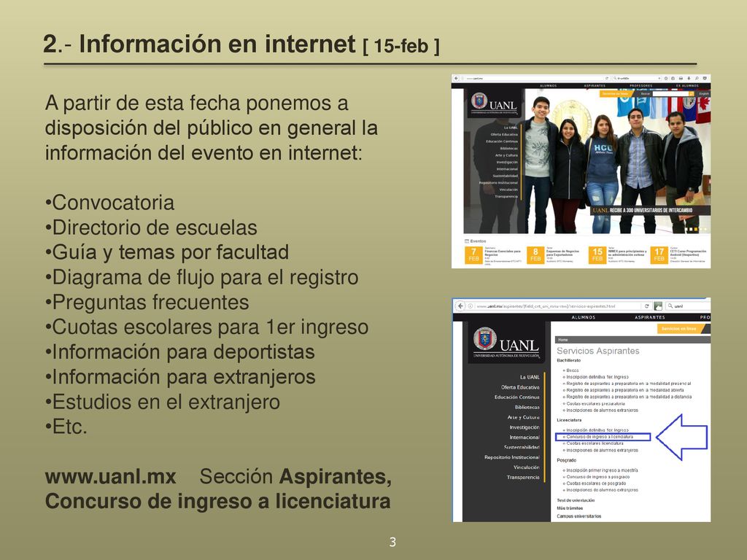Click Campus universitarios heading link
The image size is (747, 560).
click(578, 516)
